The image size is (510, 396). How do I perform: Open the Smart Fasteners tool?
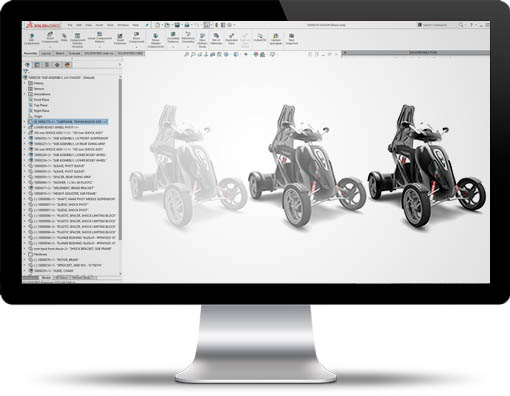120,39
